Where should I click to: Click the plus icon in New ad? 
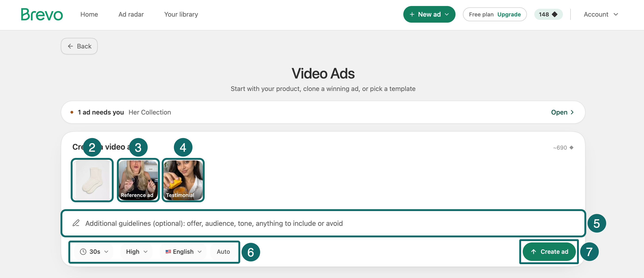tap(412, 14)
